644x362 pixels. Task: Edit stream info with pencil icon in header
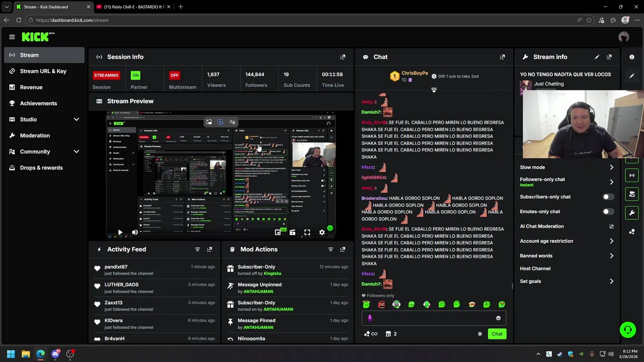597,57
